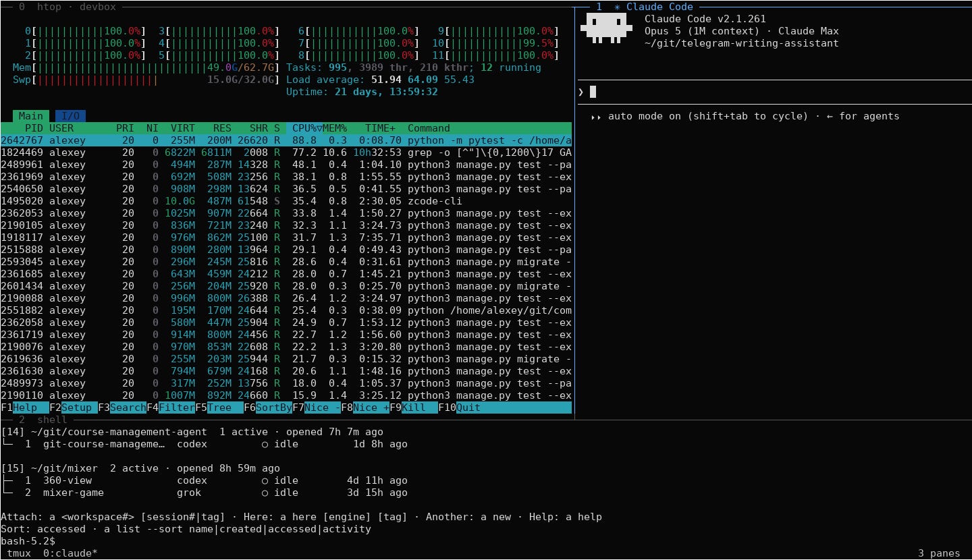Select the zcode-cli process row

[x=286, y=201]
